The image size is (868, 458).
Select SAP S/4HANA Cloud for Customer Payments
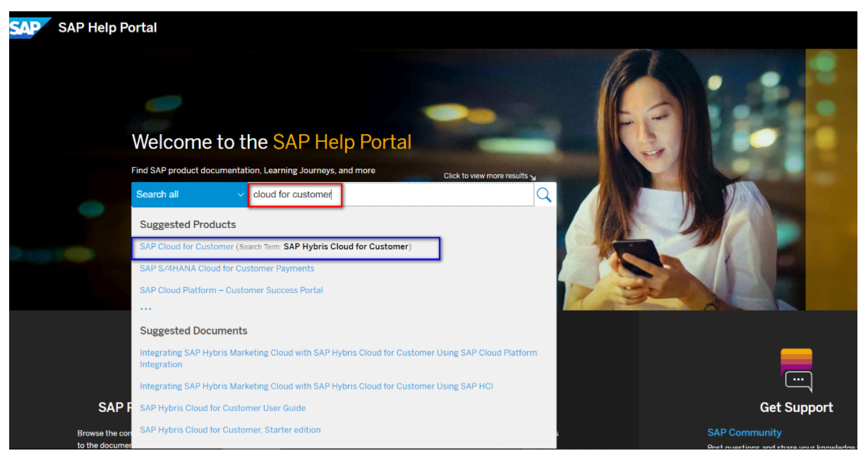(227, 269)
